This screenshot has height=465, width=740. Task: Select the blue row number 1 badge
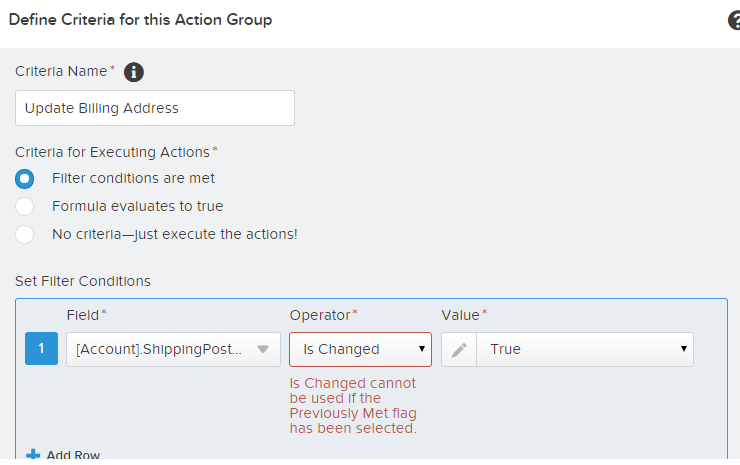41,349
